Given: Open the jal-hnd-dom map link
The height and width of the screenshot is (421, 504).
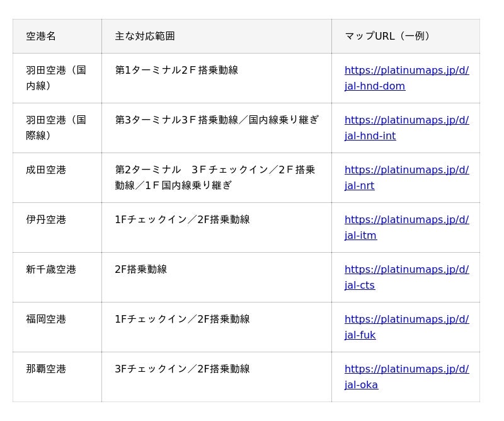Looking at the screenshot, I should click(406, 78).
